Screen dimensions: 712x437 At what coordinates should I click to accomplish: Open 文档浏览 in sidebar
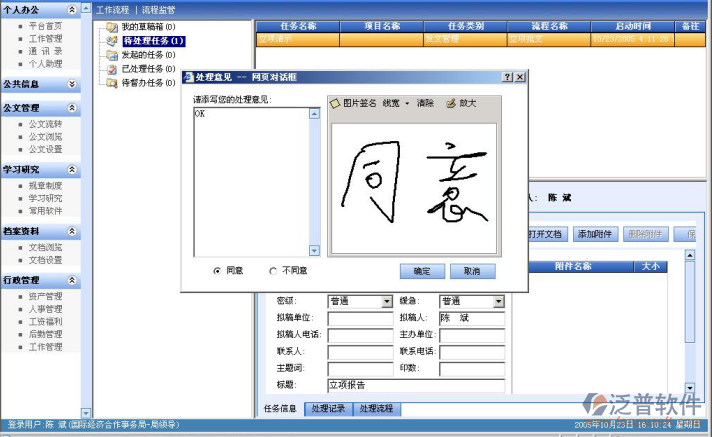coord(45,248)
